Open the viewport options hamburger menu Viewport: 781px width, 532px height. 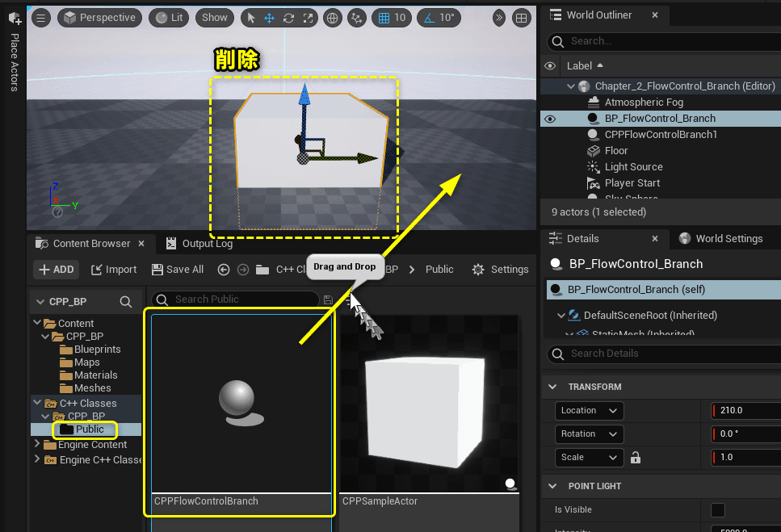41,19
